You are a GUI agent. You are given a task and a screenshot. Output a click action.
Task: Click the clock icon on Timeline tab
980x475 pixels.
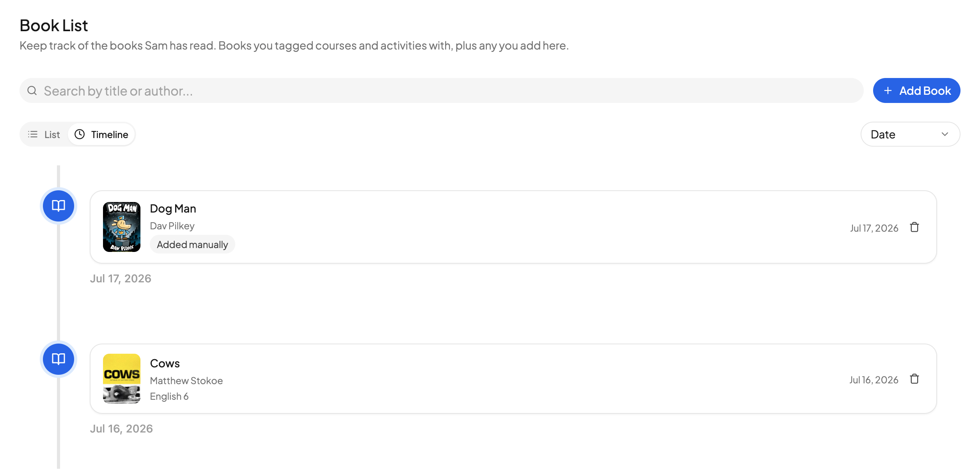(80, 134)
